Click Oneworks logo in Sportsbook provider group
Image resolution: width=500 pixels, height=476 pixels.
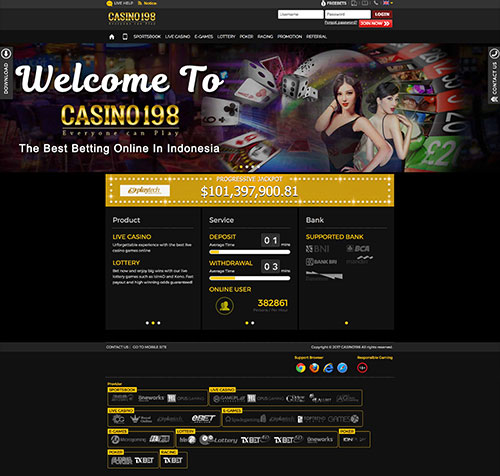[x=151, y=398]
